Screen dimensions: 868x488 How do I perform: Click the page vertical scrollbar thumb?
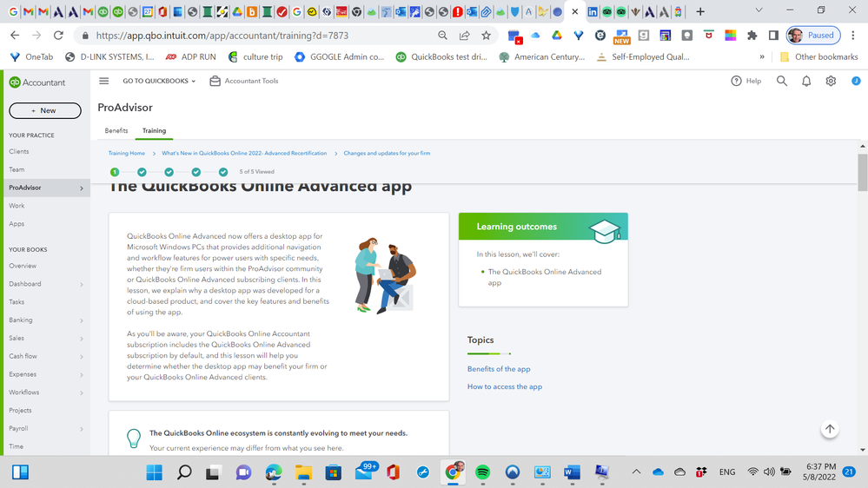tap(863, 172)
